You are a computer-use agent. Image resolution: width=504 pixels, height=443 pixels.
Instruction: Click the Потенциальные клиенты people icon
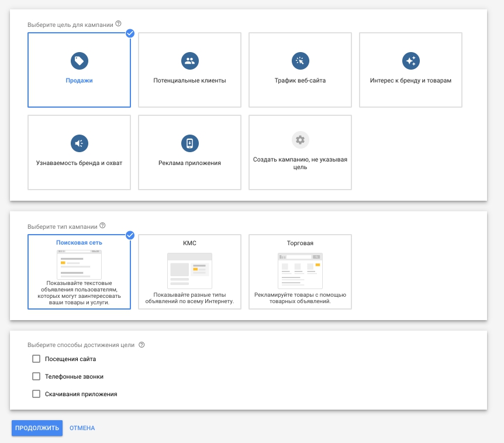click(189, 60)
